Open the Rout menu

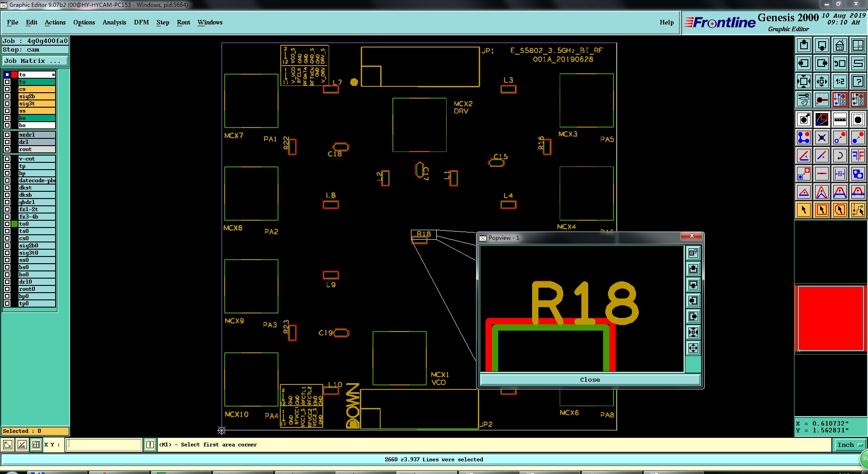(184, 22)
